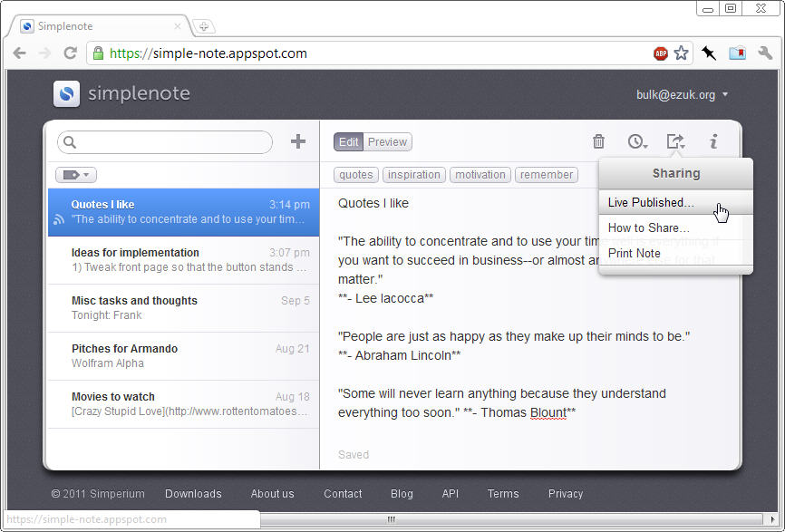Click the Adblock Plus icon
This screenshot has height=532, width=785.
[x=661, y=53]
